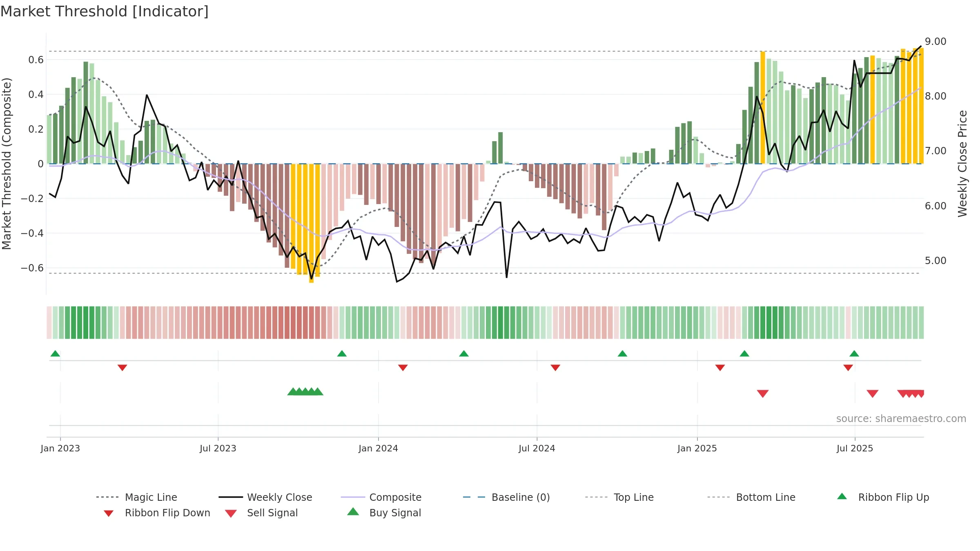This screenshot has width=980, height=551.
Task: Click the Magic Line dotted swatch in legend
Action: [x=107, y=497]
